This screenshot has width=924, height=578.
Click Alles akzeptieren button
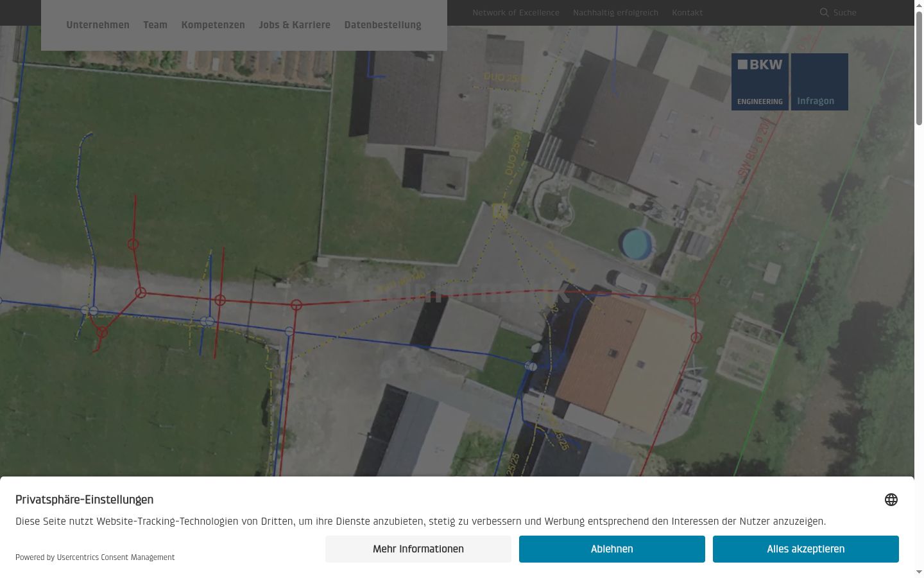click(806, 549)
